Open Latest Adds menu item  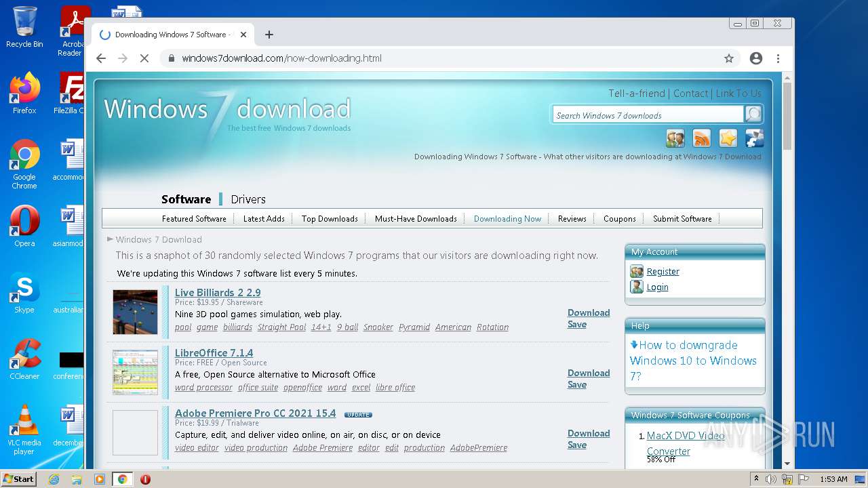264,219
